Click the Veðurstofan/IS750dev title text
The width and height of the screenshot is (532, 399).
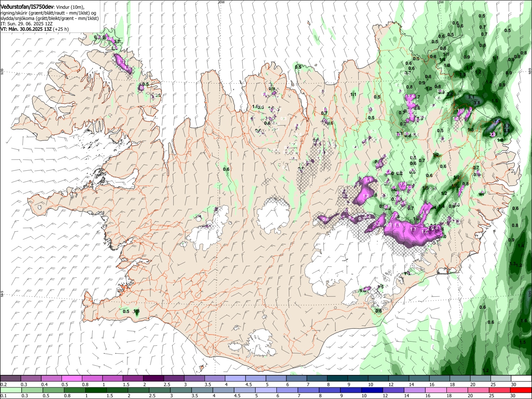27,7
